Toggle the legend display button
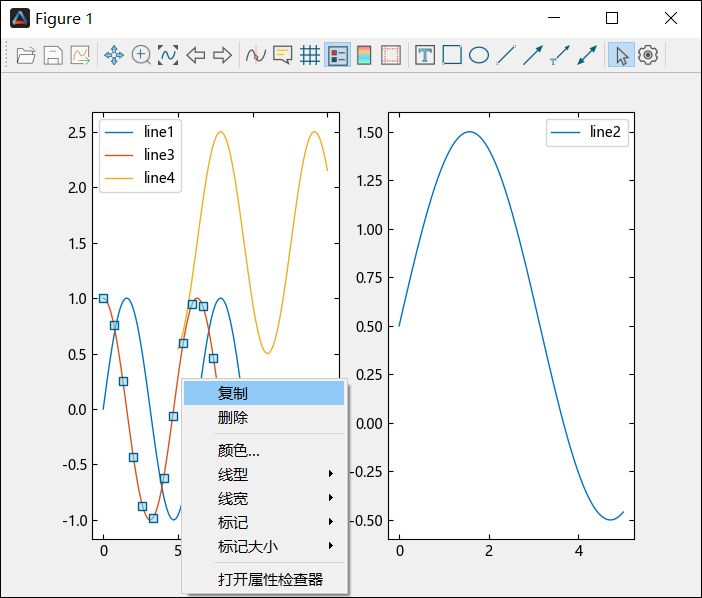Screen dimensions: 702x598 click(x=337, y=56)
